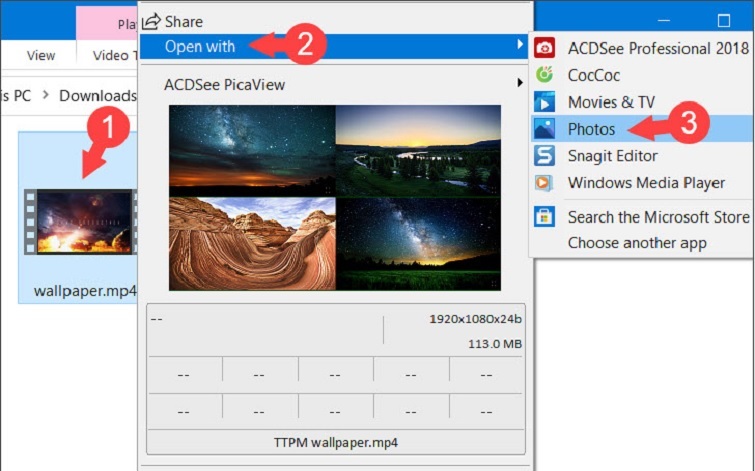The width and height of the screenshot is (755, 471).
Task: Choose Snagit Editor from the app list
Action: [612, 156]
